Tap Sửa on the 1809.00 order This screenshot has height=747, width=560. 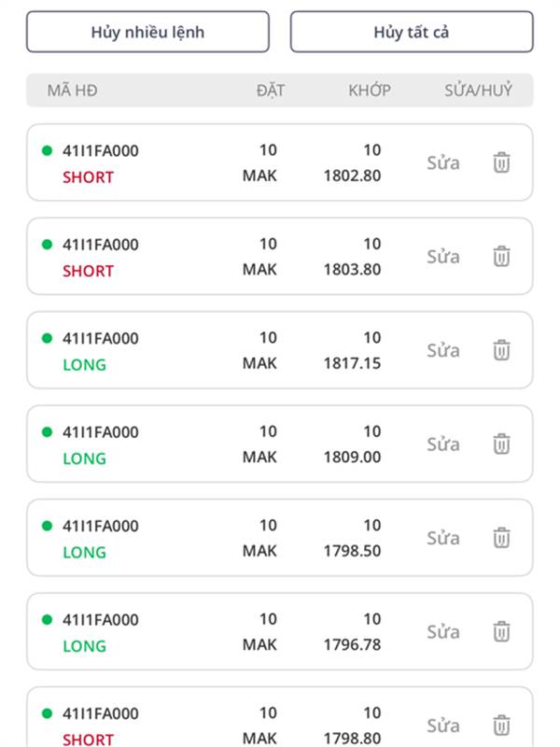click(443, 444)
